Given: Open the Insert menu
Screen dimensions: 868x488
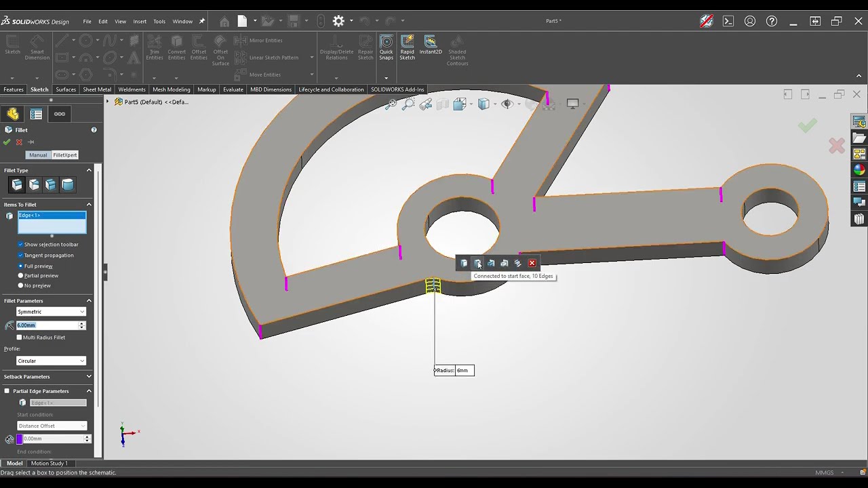Looking at the screenshot, I should pos(140,22).
